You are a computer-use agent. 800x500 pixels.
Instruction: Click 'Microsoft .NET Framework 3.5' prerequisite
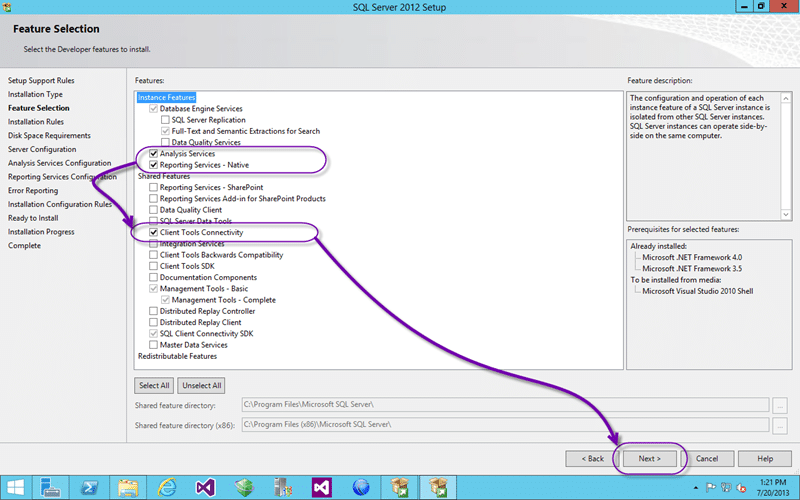[x=692, y=269]
